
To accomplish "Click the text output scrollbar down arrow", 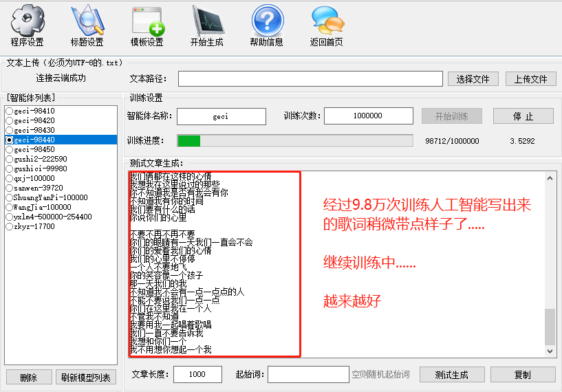I will (x=550, y=351).
